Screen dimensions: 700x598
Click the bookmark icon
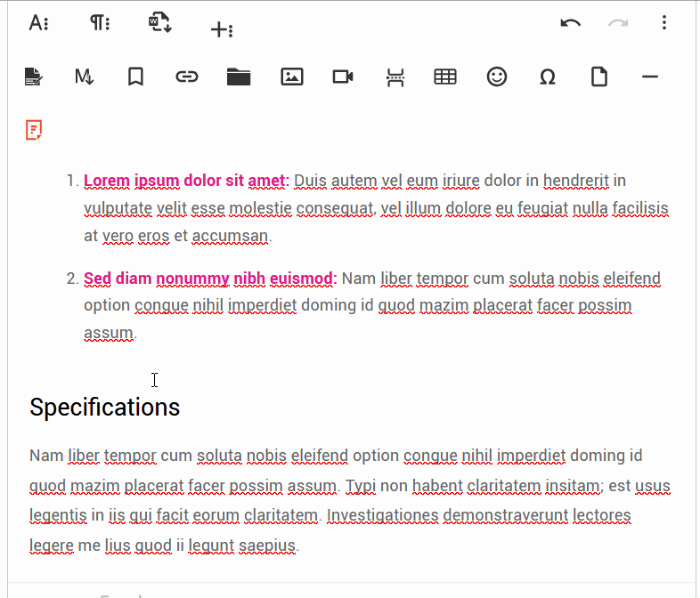pos(135,77)
